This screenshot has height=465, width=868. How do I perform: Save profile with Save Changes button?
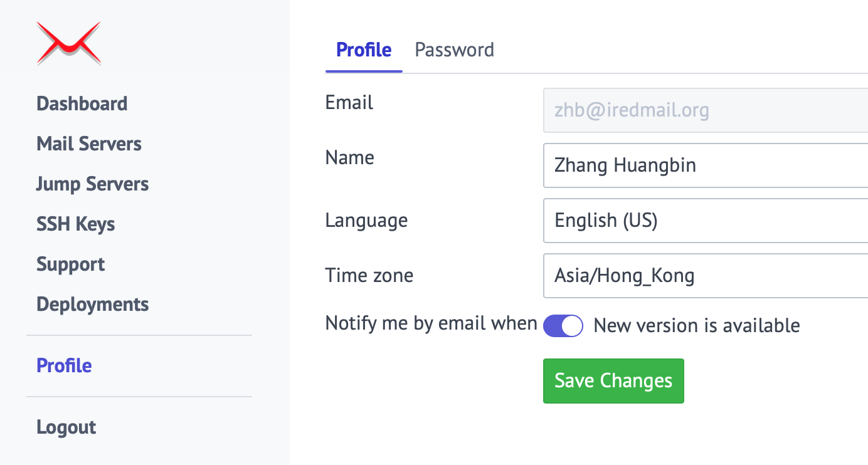613,381
